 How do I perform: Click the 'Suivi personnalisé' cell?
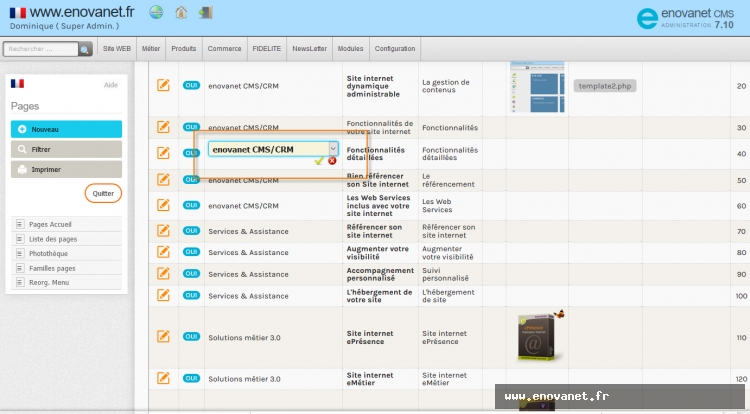445,274
